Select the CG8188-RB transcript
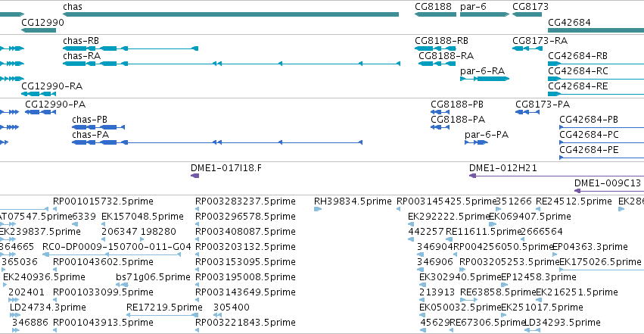The width and height of the screenshot is (644, 334). click(x=435, y=48)
